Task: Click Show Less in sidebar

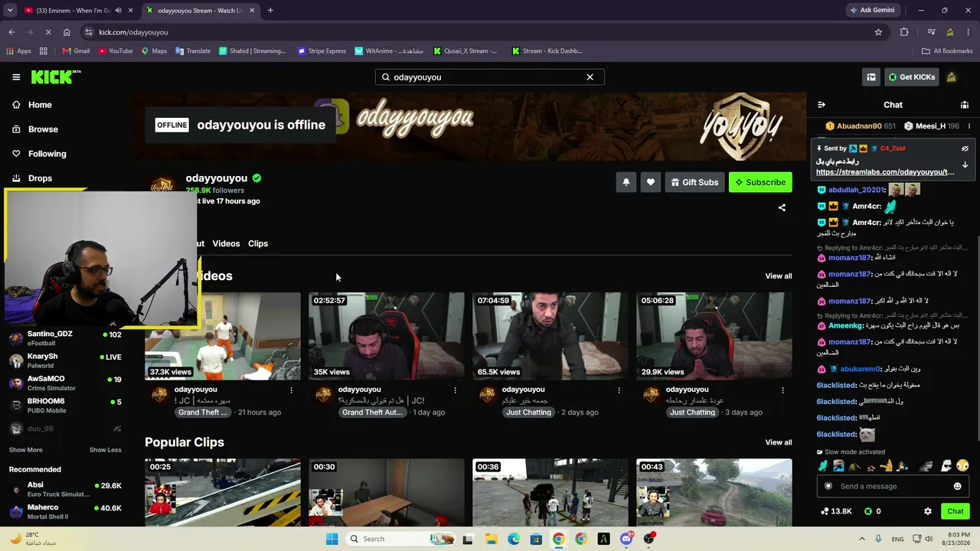Action: 105,450
